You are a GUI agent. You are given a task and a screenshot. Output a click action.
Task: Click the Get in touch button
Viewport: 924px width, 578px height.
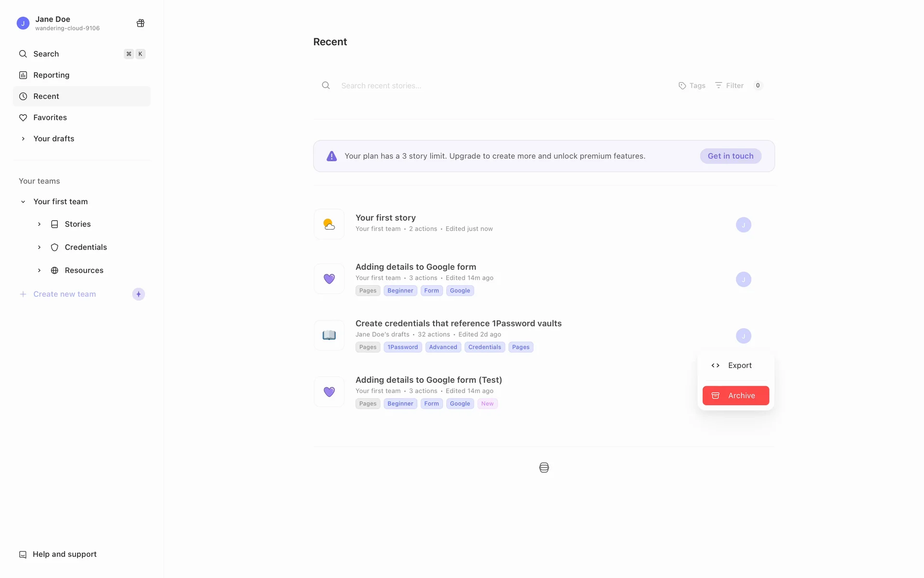(730, 156)
